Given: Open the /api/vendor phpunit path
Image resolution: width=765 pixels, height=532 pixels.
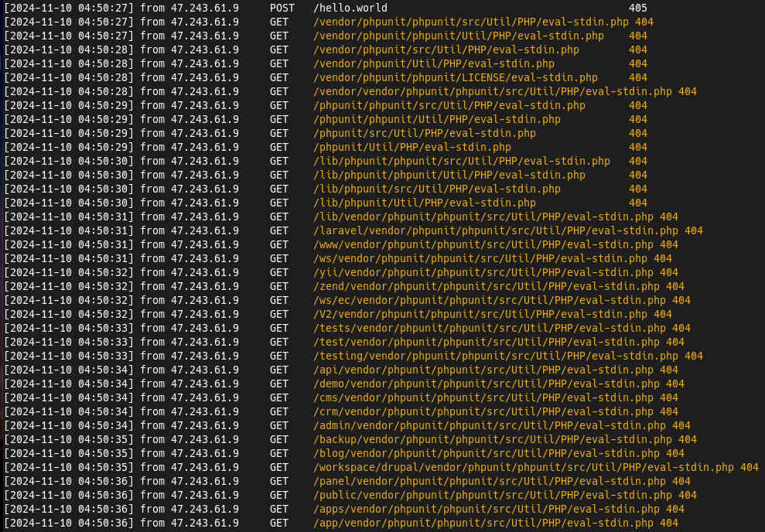Looking at the screenshot, I should [483, 370].
